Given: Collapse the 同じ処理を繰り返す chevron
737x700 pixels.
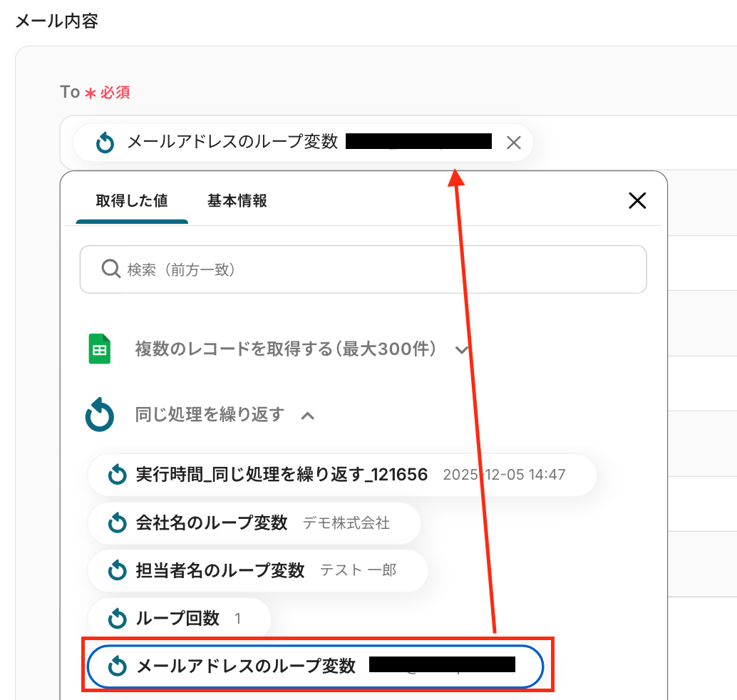Looking at the screenshot, I should point(308,416).
